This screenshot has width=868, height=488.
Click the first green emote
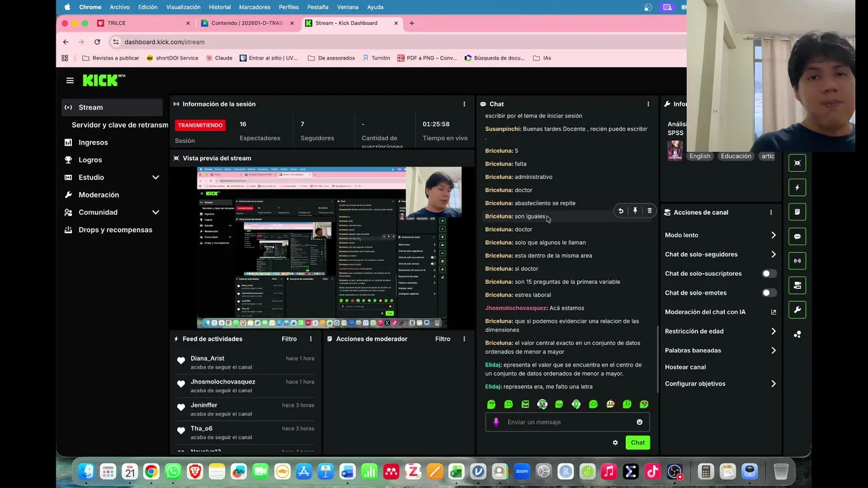point(492,404)
